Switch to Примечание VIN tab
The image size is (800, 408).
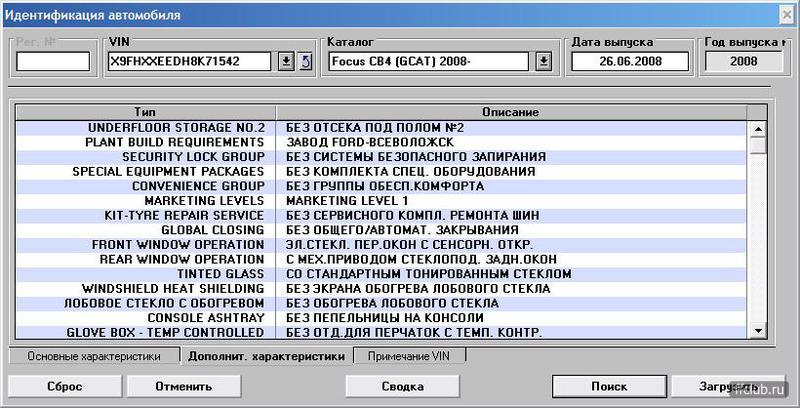(x=409, y=356)
